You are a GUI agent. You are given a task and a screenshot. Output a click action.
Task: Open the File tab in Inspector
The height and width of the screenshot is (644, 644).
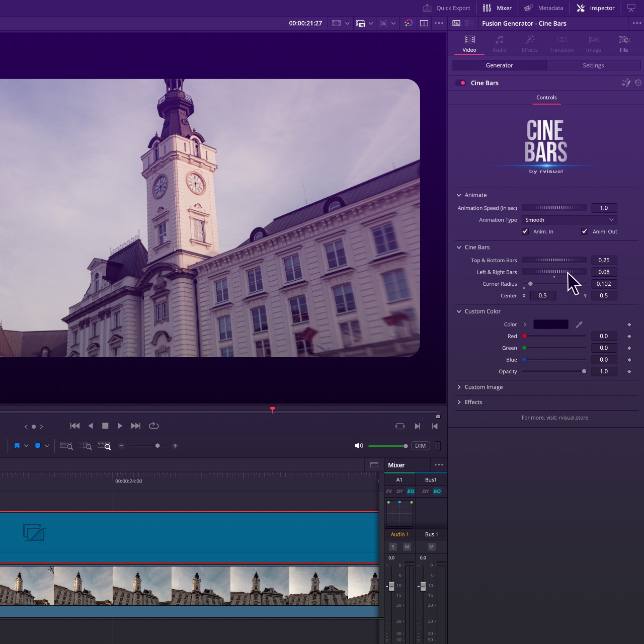click(623, 44)
